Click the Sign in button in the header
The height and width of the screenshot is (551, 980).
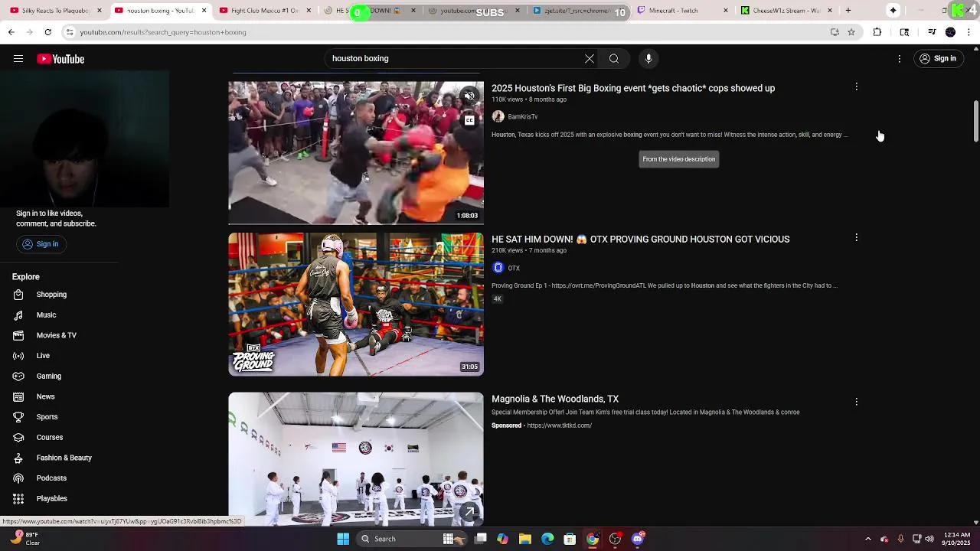pyautogui.click(x=938, y=59)
